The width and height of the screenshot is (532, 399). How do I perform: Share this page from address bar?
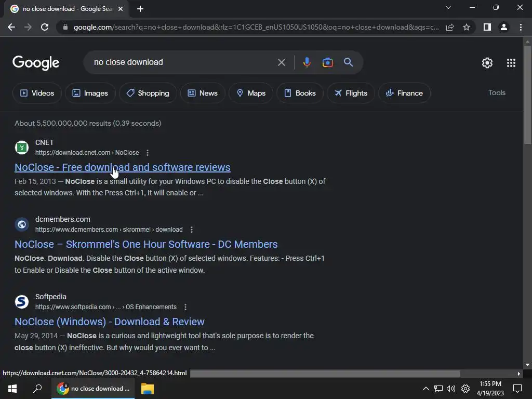pyautogui.click(x=450, y=27)
